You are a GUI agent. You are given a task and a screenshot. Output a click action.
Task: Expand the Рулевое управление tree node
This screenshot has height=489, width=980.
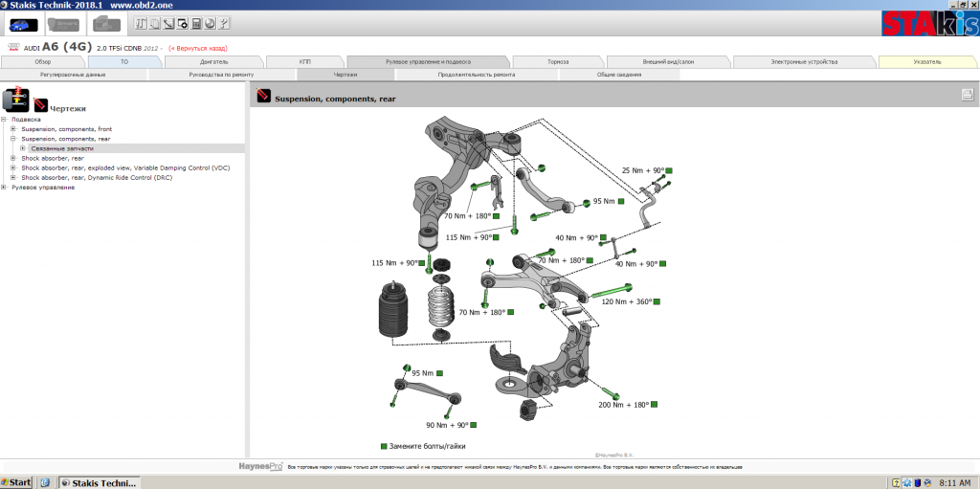pyautogui.click(x=4, y=188)
